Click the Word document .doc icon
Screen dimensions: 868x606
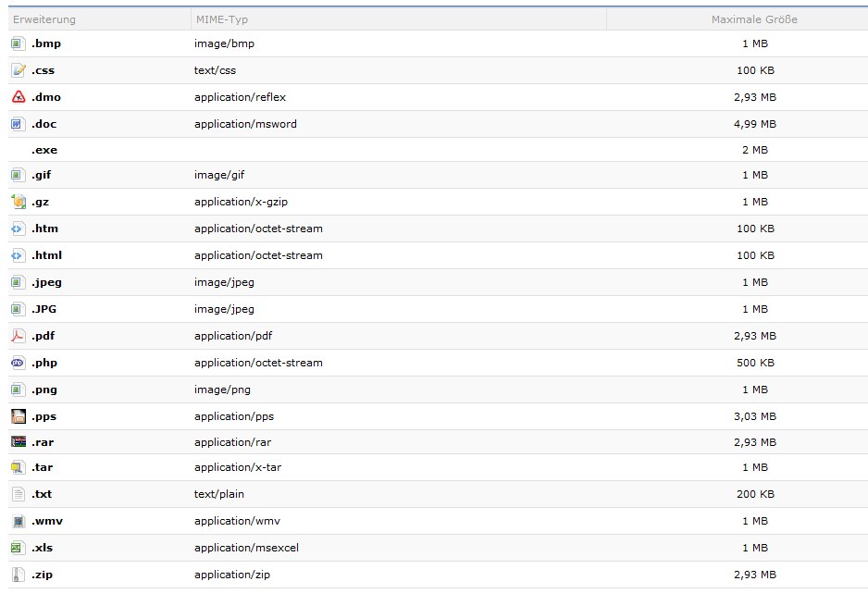click(x=18, y=124)
